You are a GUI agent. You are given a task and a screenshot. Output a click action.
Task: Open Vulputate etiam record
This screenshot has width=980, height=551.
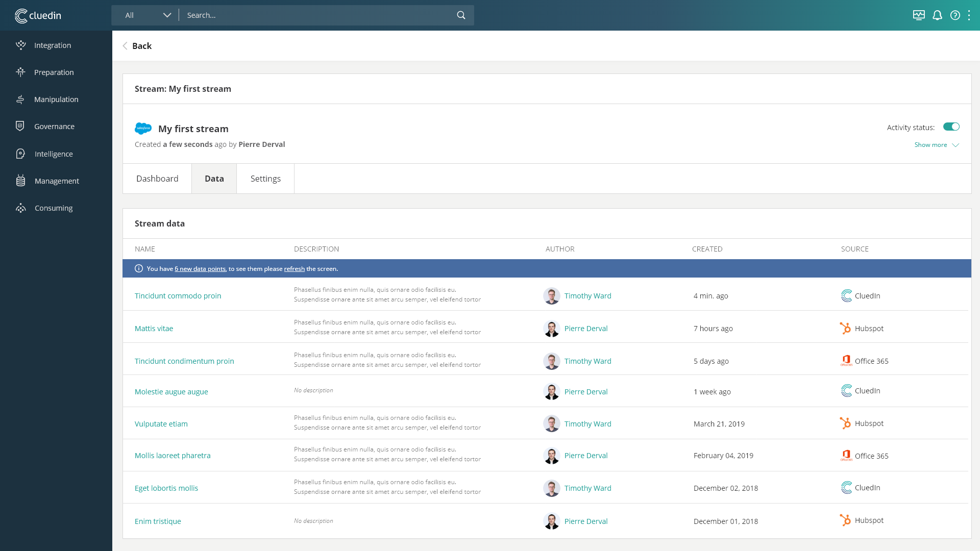pyautogui.click(x=161, y=423)
